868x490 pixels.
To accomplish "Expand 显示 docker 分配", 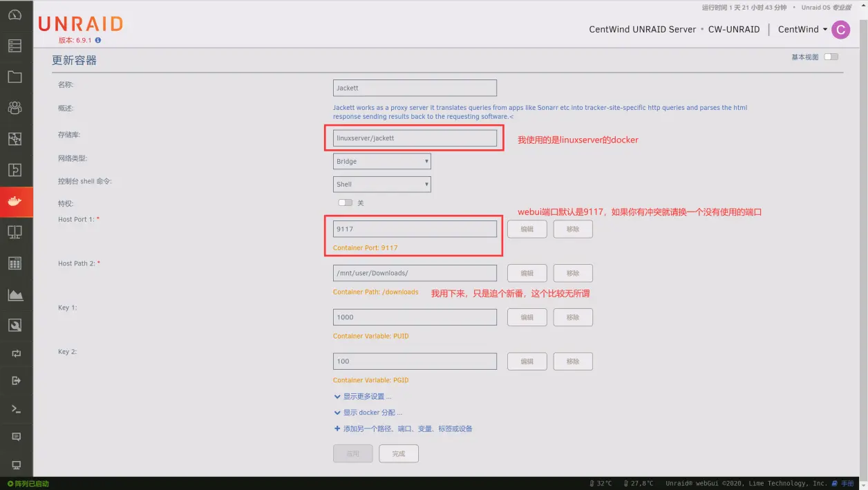I will (x=368, y=413).
